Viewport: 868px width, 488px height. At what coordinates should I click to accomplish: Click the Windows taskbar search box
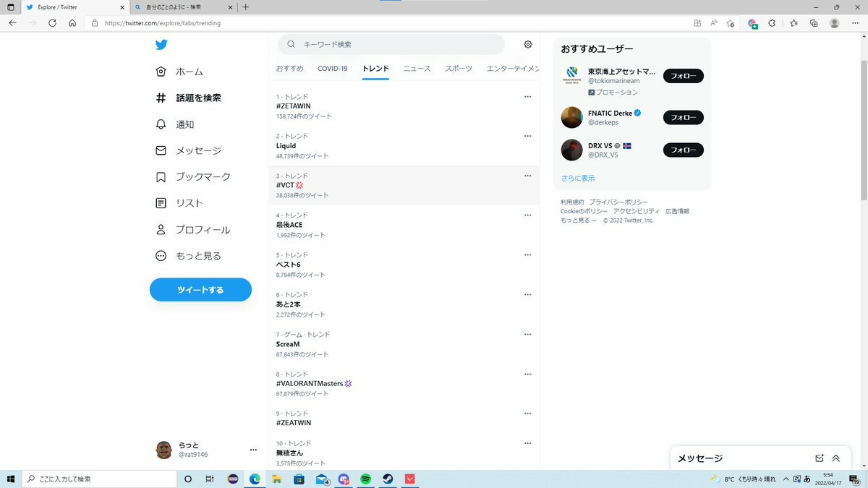(99, 479)
